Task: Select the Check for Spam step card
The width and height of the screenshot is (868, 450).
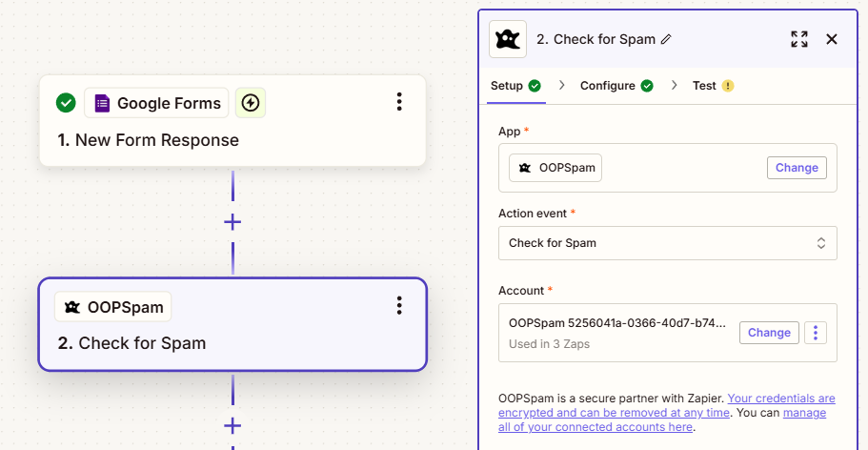Action: click(x=232, y=324)
